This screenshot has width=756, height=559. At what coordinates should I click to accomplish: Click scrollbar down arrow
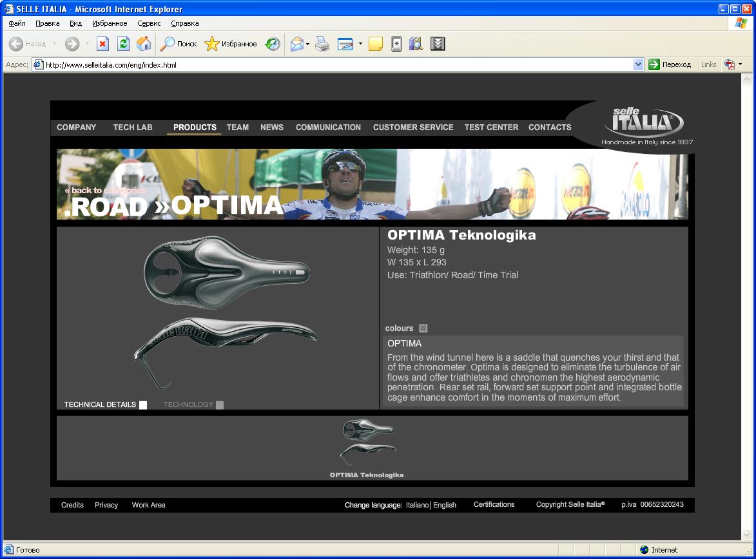(747, 535)
